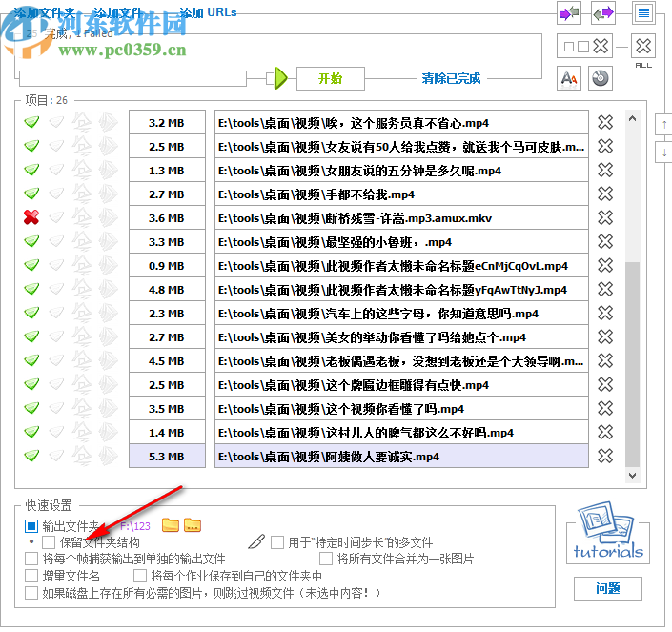Screen dimensions: 672x632
Task: Remove the 女朋友说的五分钟是多久呢.mp4 item
Action: pos(605,170)
